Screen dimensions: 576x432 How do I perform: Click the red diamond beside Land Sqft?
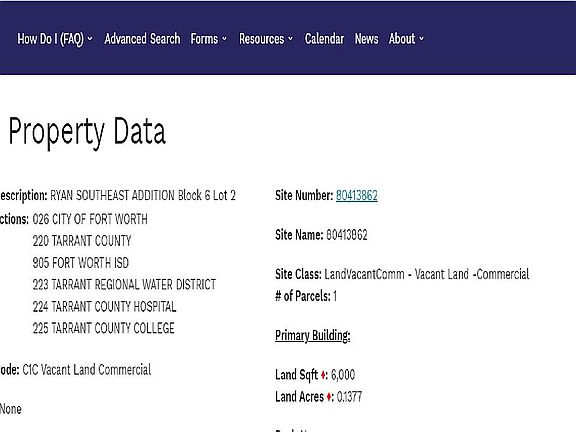[x=323, y=375]
